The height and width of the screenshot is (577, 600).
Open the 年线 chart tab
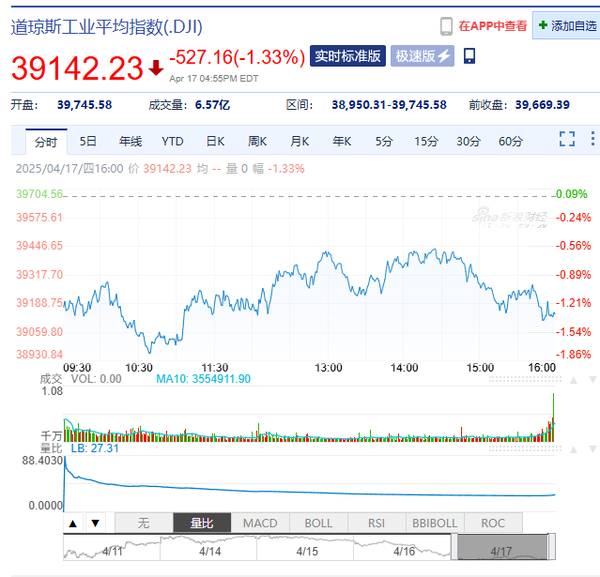[130, 141]
